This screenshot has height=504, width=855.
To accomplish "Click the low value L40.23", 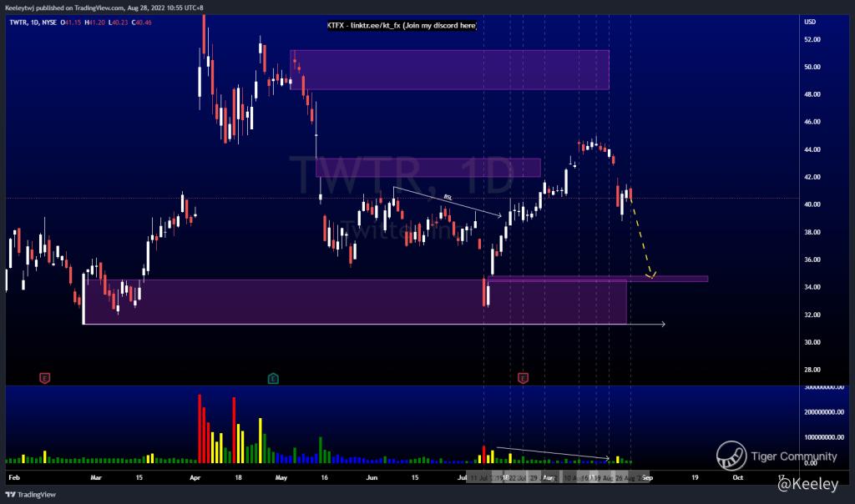I will (119, 23).
